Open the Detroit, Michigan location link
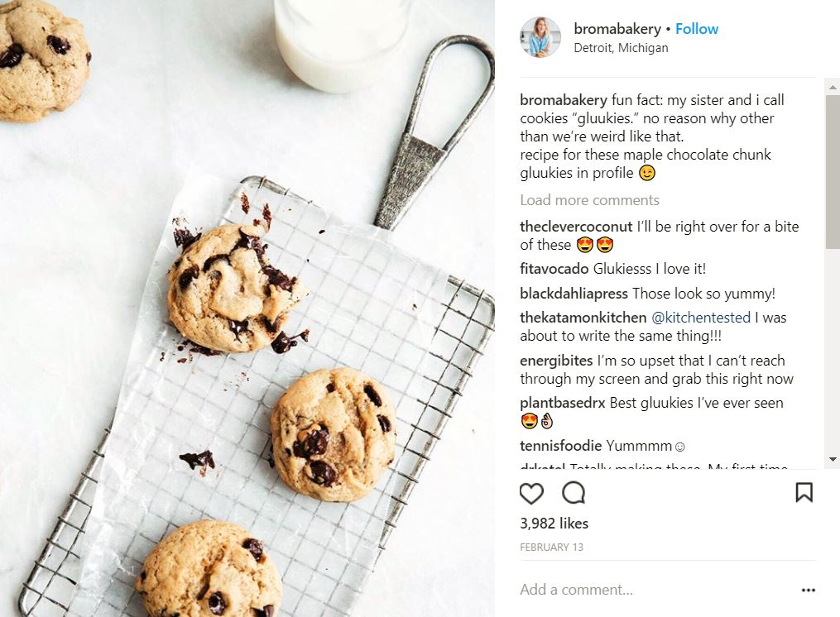The image size is (840, 617). pos(621,48)
